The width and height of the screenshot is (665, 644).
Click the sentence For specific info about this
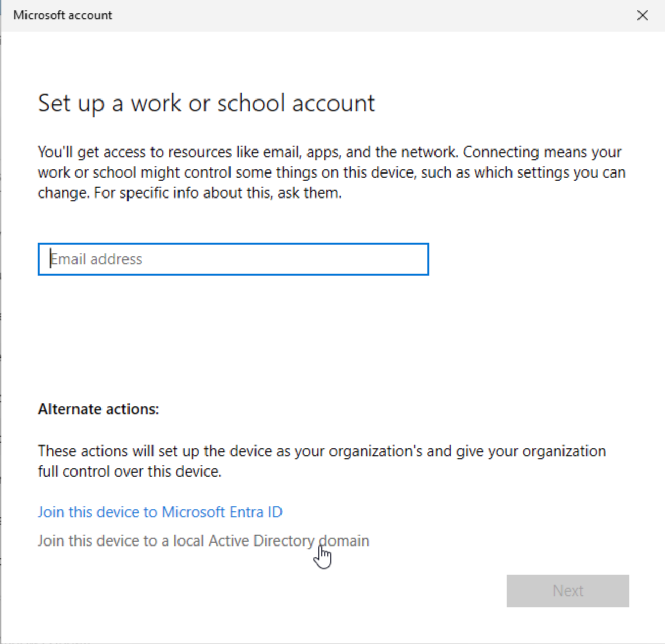[218, 193]
